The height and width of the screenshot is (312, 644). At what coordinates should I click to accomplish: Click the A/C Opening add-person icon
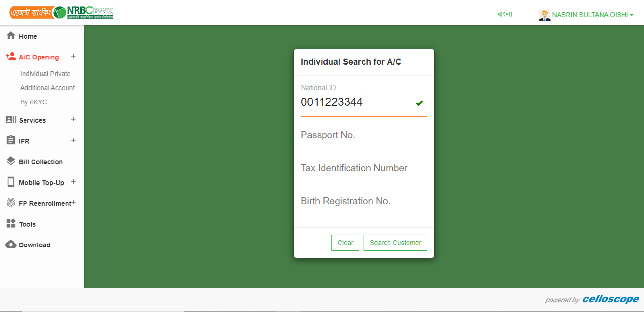point(11,56)
